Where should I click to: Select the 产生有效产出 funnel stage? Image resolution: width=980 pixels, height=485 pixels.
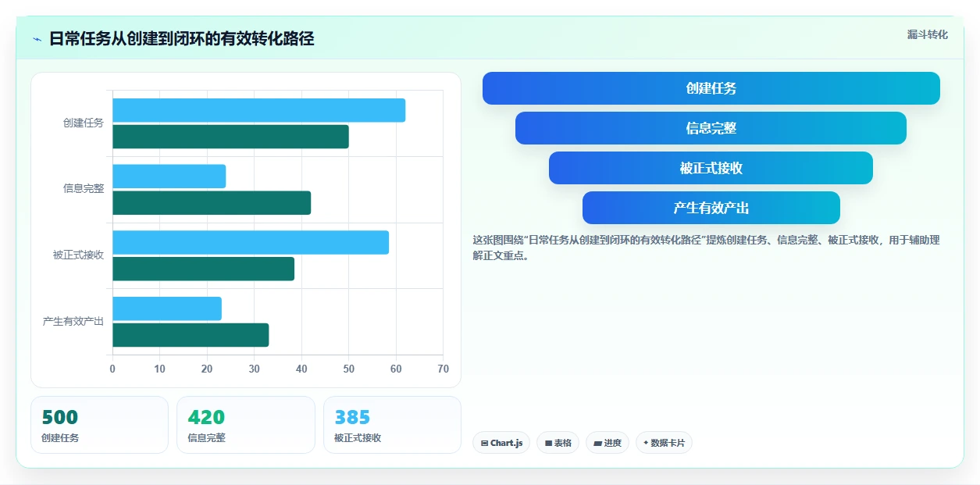[x=711, y=208]
